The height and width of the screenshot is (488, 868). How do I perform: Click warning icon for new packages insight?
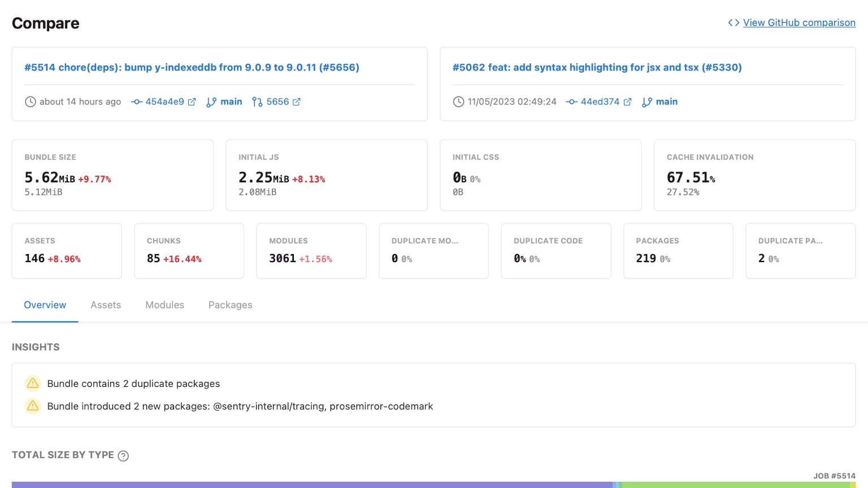[33, 406]
